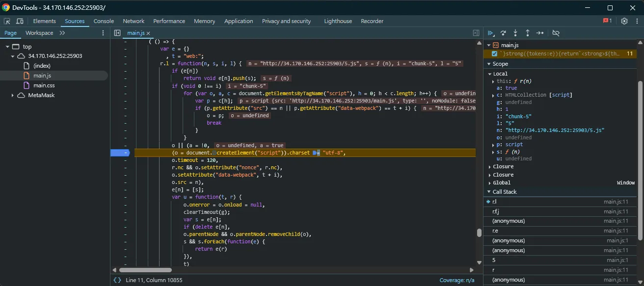Select the Step over next function call icon
Image resolution: width=644 pixels, height=286 pixels.
503,33
